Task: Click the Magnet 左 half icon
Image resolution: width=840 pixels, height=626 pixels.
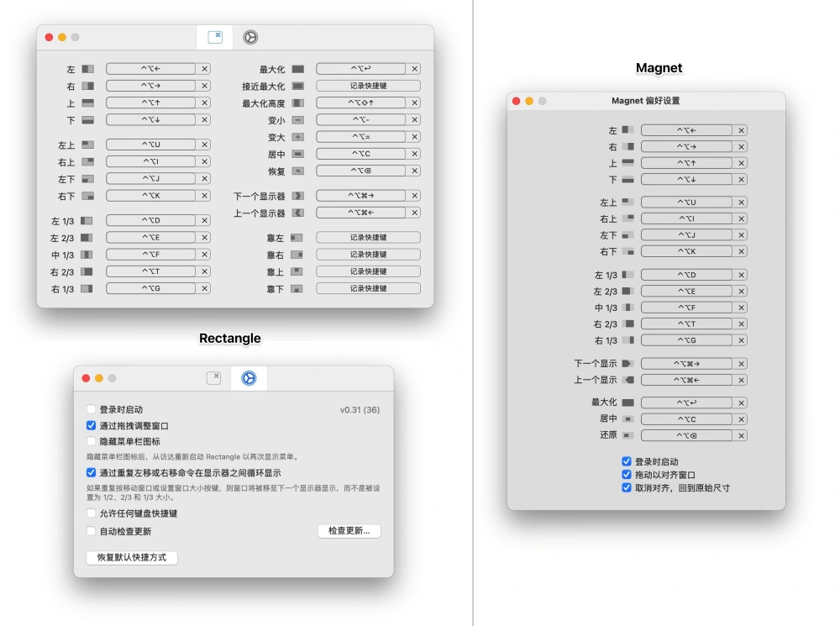Action: [x=627, y=129]
